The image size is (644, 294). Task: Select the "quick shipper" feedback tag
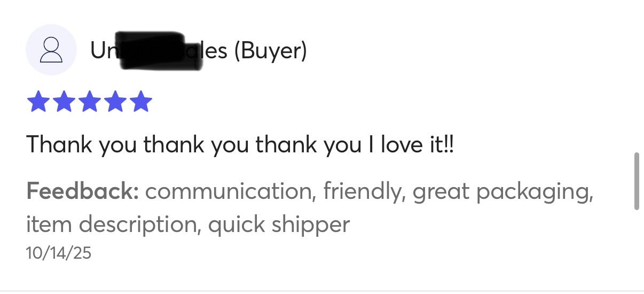pos(279,225)
